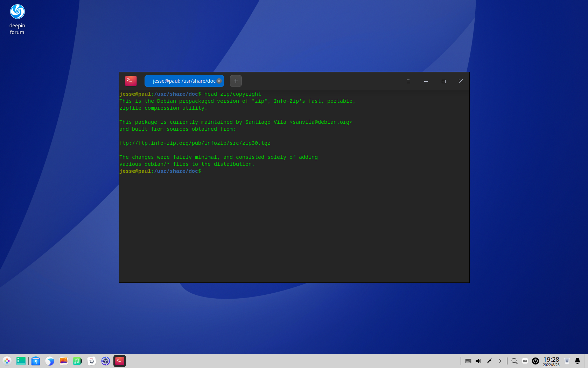Click the ftp.info-zip.org URL line in terminal
588x368 pixels.
(x=195, y=143)
